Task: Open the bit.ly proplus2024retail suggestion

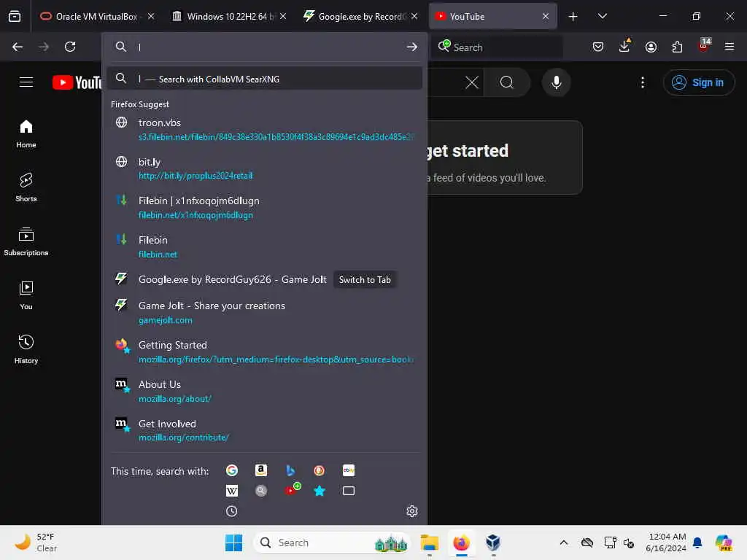Action: click(x=264, y=168)
